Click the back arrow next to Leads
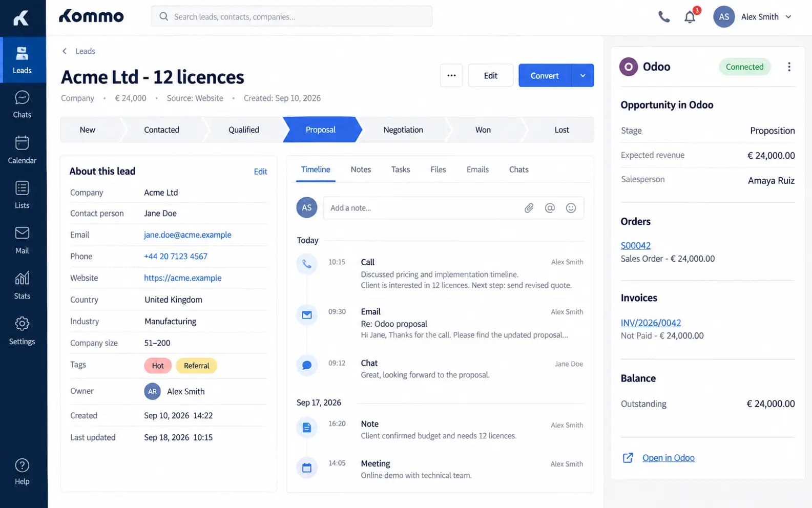 [65, 51]
